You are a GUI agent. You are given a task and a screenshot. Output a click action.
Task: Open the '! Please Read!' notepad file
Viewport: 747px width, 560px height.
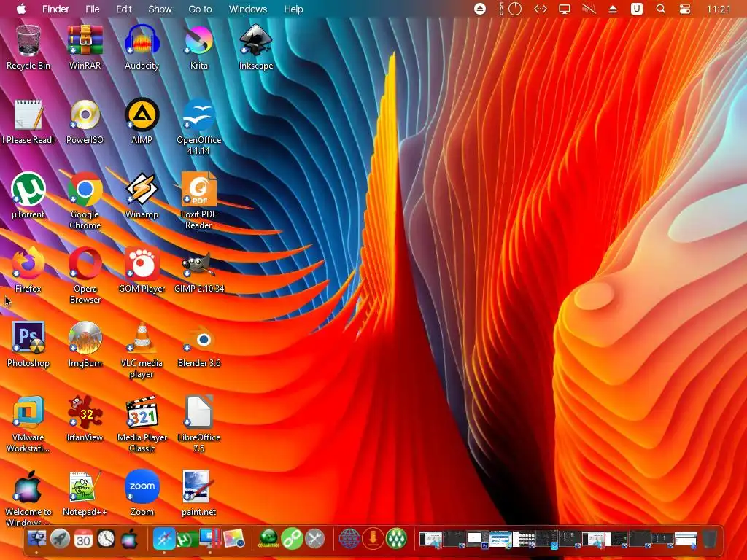pyautogui.click(x=28, y=121)
